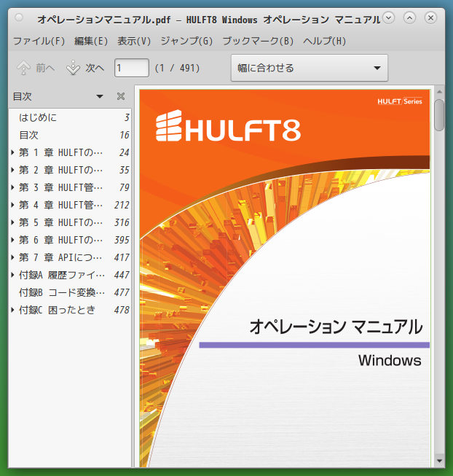The image size is (453, 476).
Task: Expand the 第 3 章 tree entry
Action: pyautogui.click(x=12, y=187)
